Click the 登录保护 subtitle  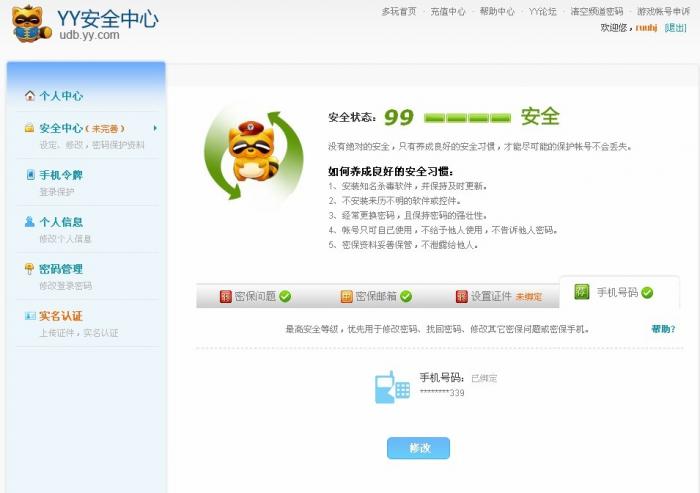(x=57, y=192)
